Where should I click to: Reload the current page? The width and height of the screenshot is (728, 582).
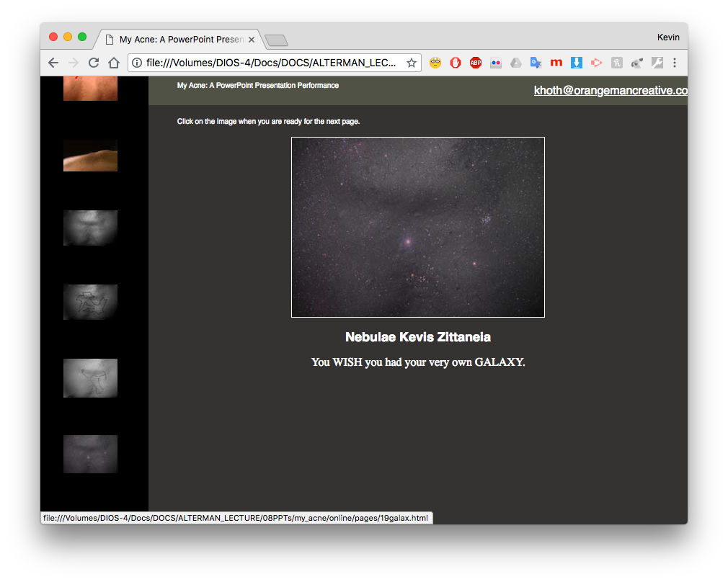tap(94, 63)
